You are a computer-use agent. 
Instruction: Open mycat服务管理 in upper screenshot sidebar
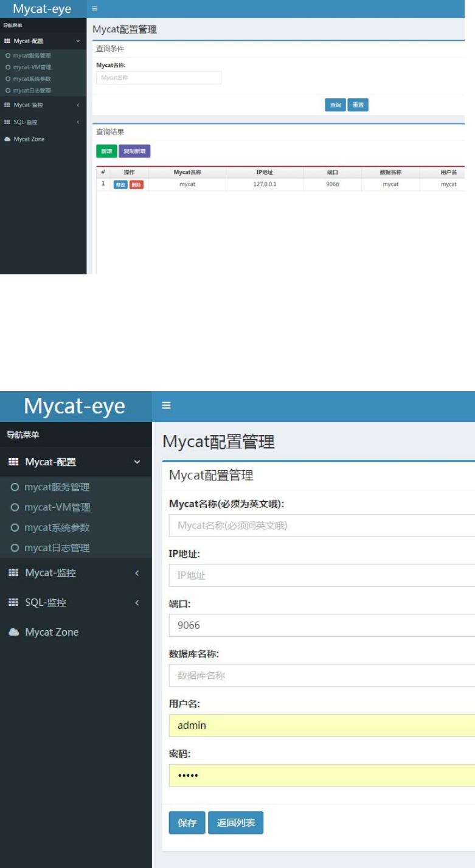pos(32,55)
